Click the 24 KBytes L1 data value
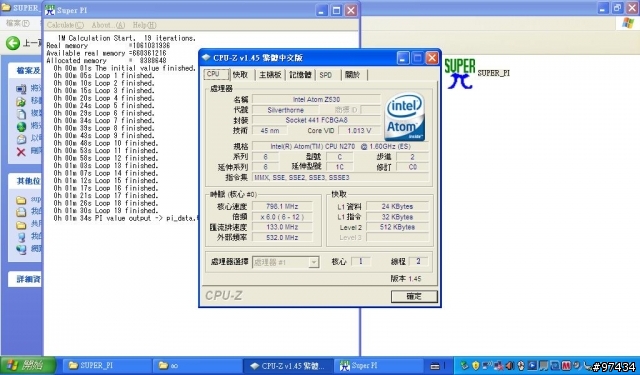The width and height of the screenshot is (640, 375). (x=397, y=206)
